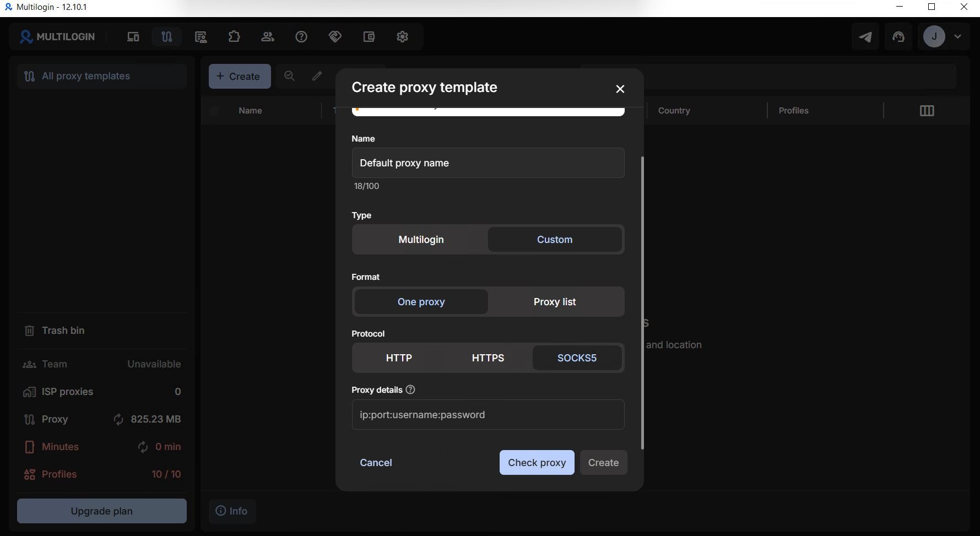The width and height of the screenshot is (980, 536).
Task: Open the script runner icon in top navigation
Action: 201,37
